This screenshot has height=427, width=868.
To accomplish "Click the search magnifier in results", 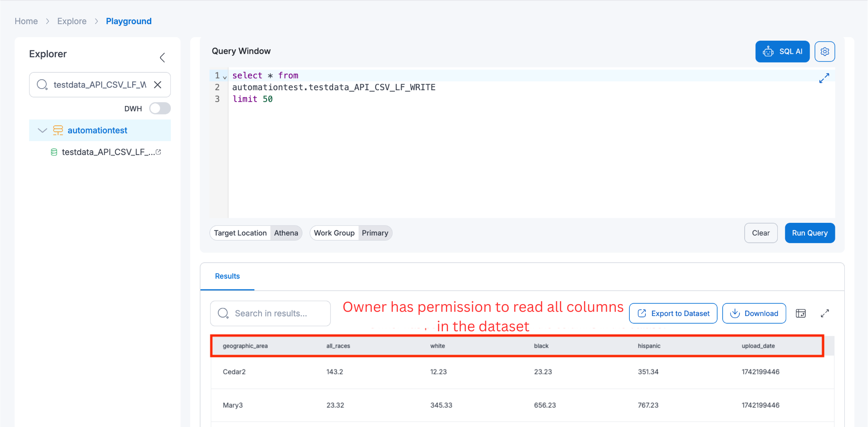I will click(x=223, y=313).
